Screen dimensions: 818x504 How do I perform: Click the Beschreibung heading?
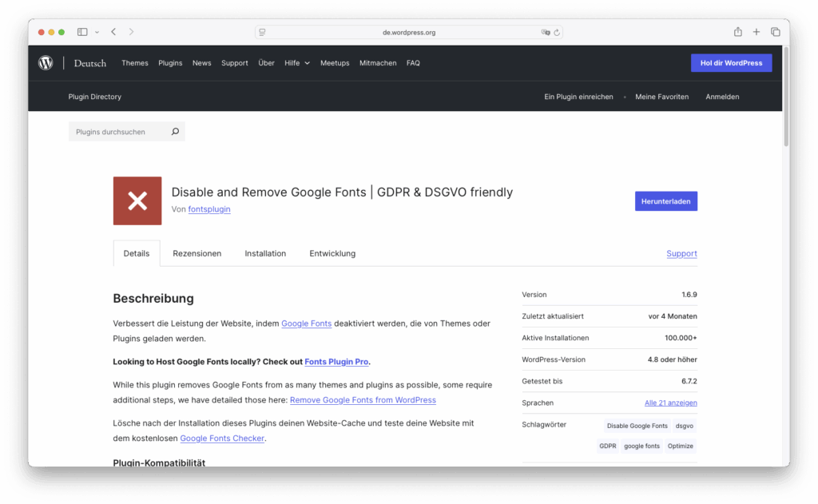coord(153,299)
